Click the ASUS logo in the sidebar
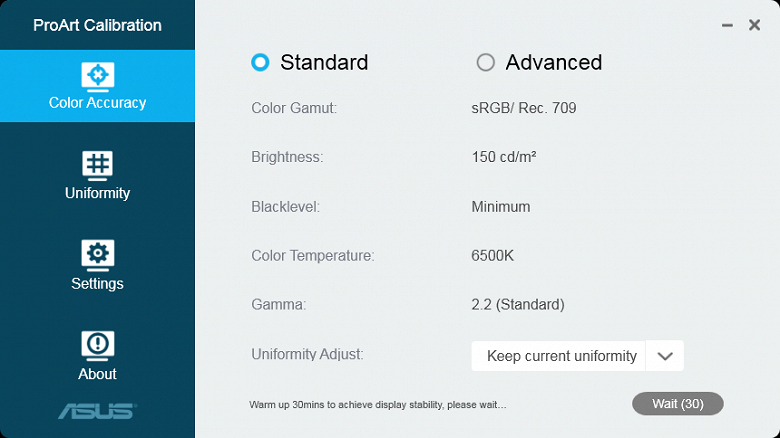The height and width of the screenshot is (438, 780). pyautogui.click(x=97, y=411)
